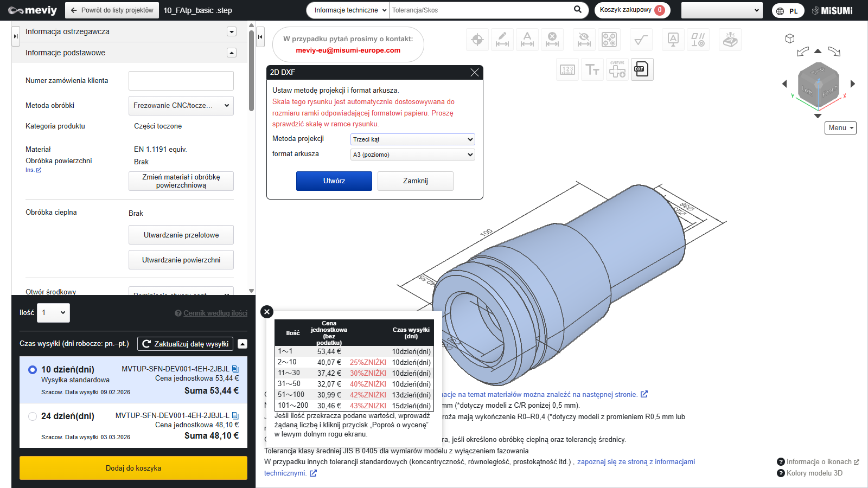
Task: Open the format arkusza dropdown
Action: click(412, 155)
